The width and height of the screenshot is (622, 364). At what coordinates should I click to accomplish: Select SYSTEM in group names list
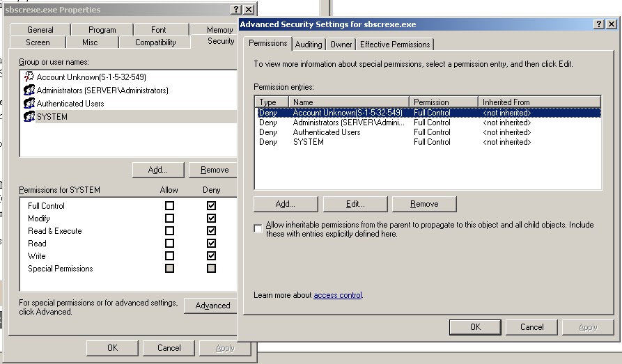tap(127, 116)
